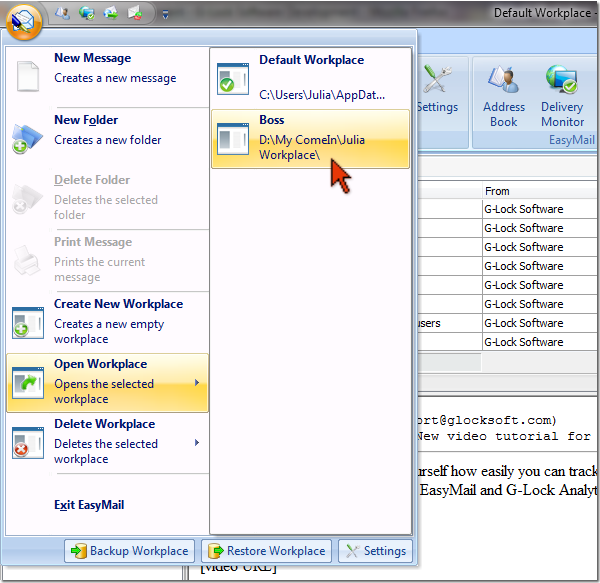Open Address Book in the ribbon
The image size is (600, 583).
point(504,96)
